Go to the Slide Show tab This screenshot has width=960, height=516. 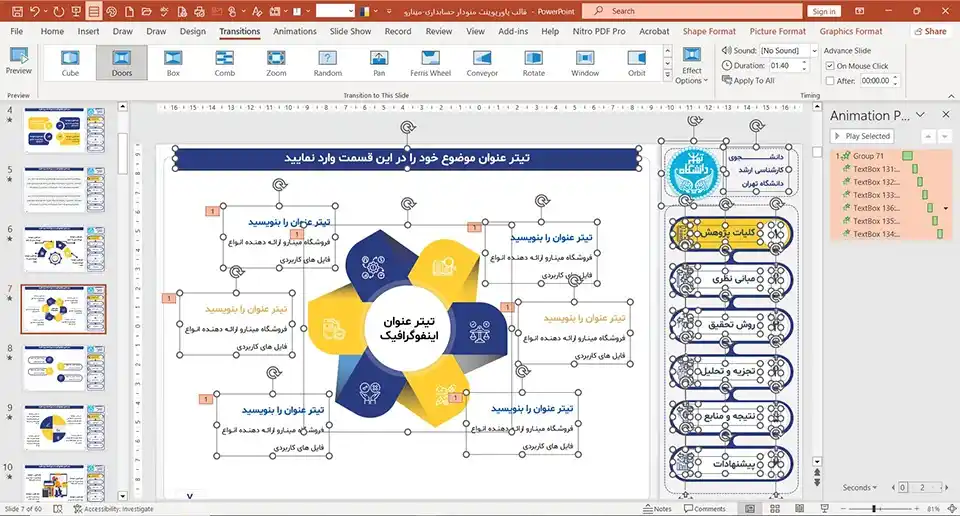pyautogui.click(x=350, y=31)
